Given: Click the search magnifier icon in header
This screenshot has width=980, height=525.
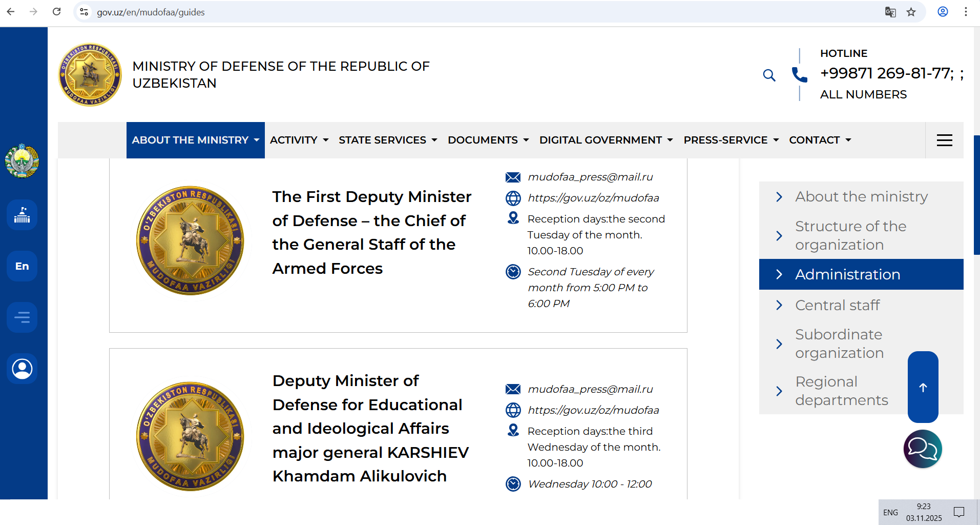Looking at the screenshot, I should [768, 75].
